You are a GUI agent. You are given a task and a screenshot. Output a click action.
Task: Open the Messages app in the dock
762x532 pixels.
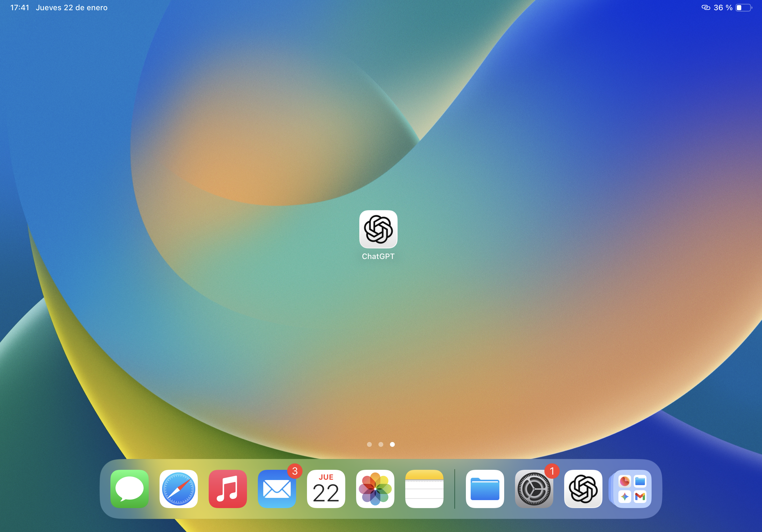point(130,489)
